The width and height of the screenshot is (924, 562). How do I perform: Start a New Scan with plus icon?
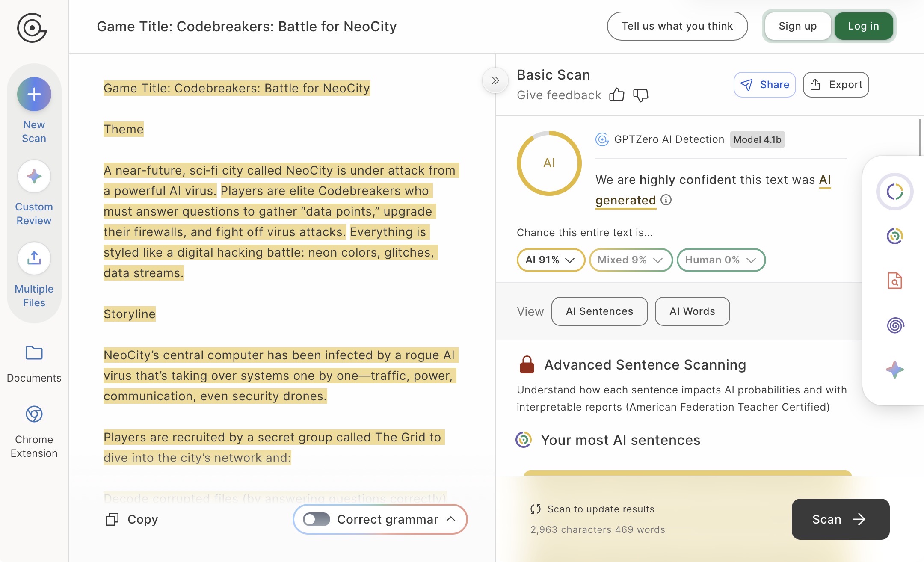point(34,94)
